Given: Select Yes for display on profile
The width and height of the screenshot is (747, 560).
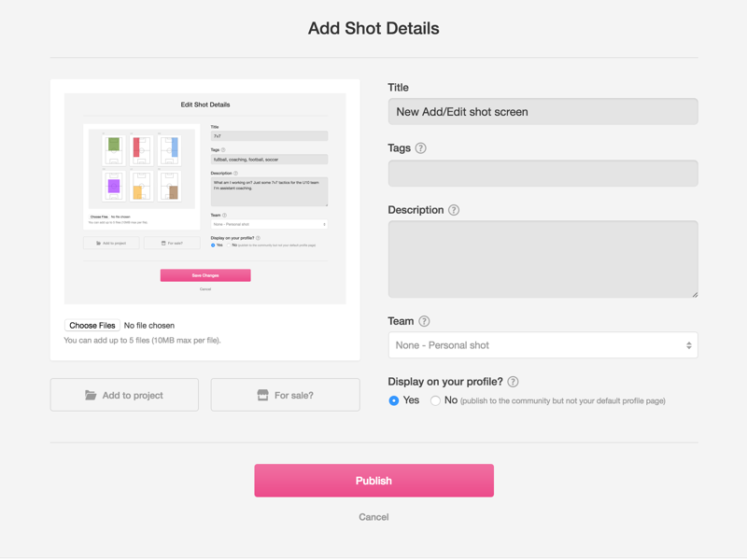Looking at the screenshot, I should click(394, 400).
